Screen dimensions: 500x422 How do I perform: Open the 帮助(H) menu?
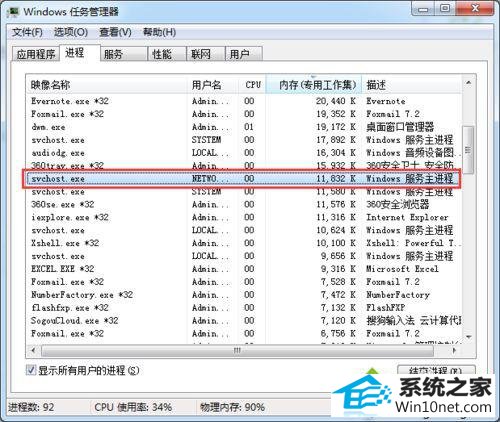(x=159, y=32)
